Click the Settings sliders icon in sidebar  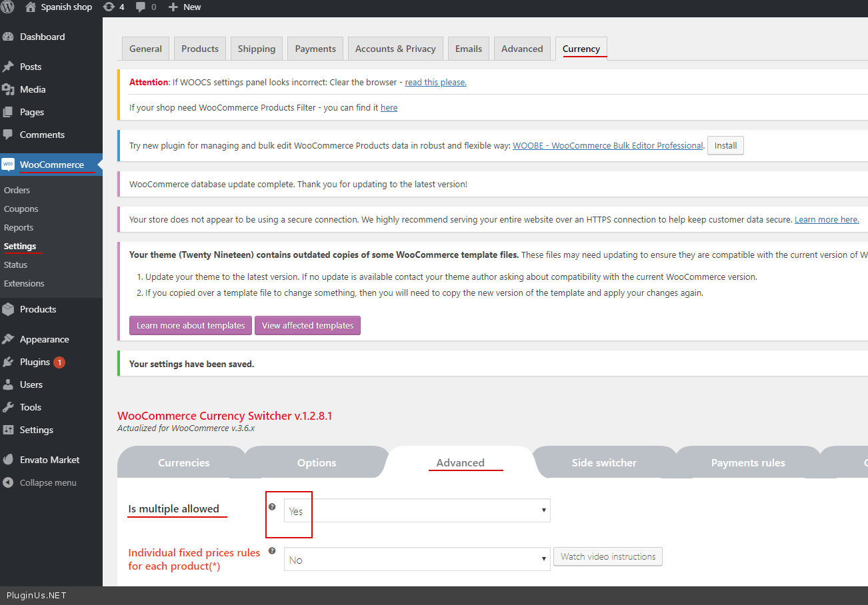click(8, 430)
